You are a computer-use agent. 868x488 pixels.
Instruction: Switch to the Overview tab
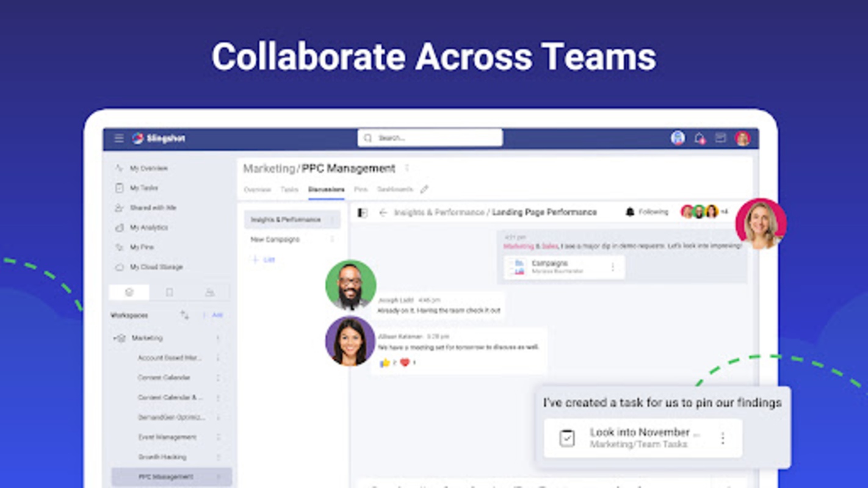click(x=257, y=190)
